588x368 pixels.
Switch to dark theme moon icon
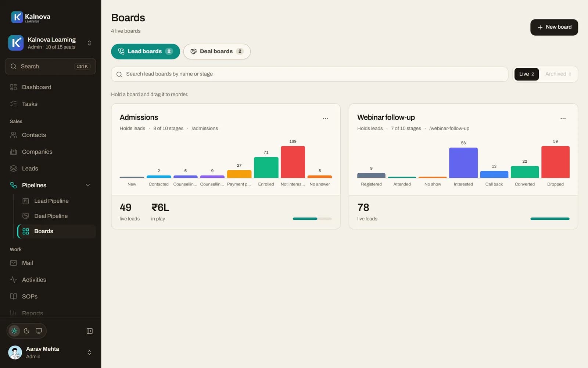[x=26, y=331]
